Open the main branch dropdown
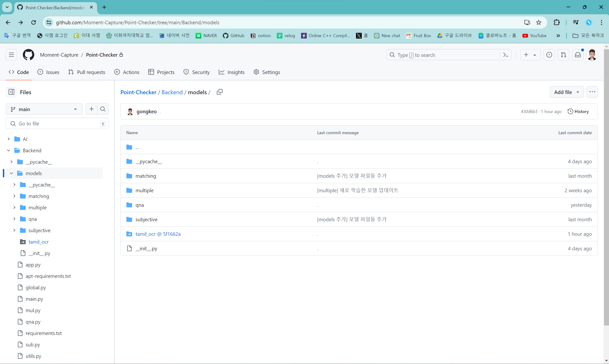The width and height of the screenshot is (609, 364). click(x=44, y=109)
